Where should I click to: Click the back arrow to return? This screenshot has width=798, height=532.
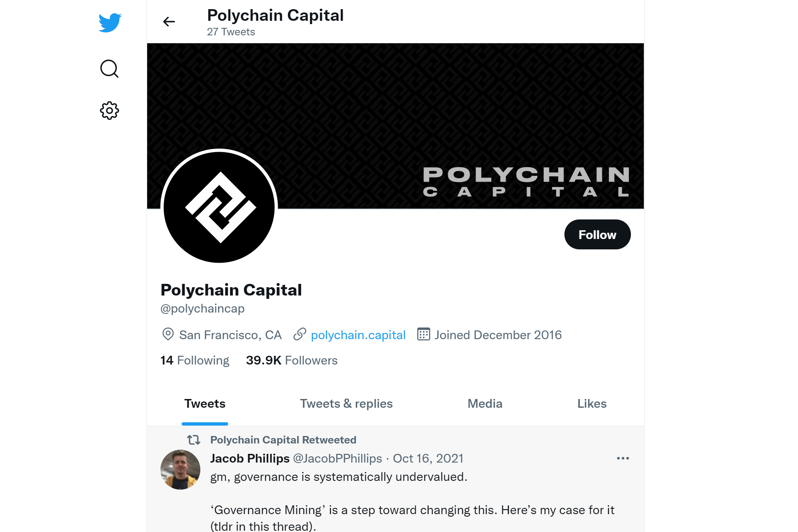point(169,22)
